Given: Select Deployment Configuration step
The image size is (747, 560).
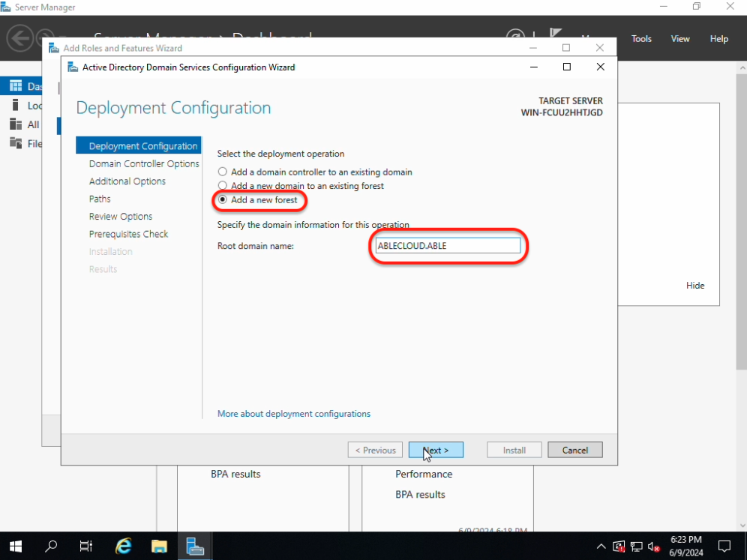Looking at the screenshot, I should 139,145.
